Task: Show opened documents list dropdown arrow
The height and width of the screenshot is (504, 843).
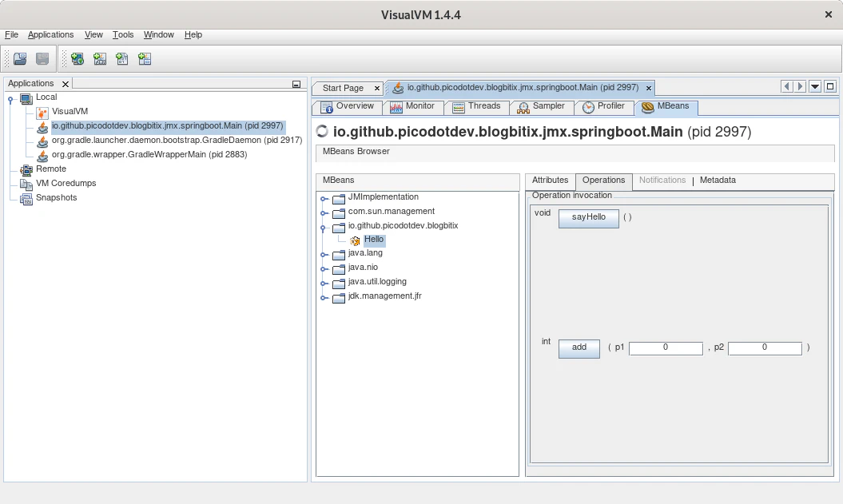Action: [x=815, y=87]
